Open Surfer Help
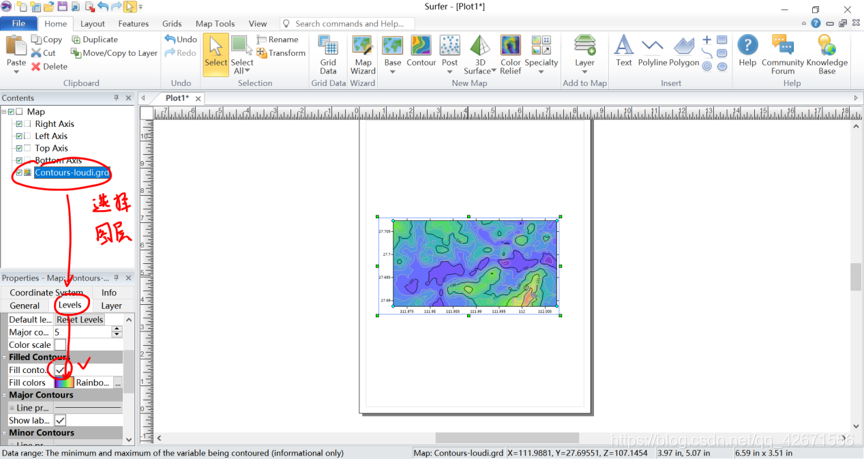 pos(747,51)
